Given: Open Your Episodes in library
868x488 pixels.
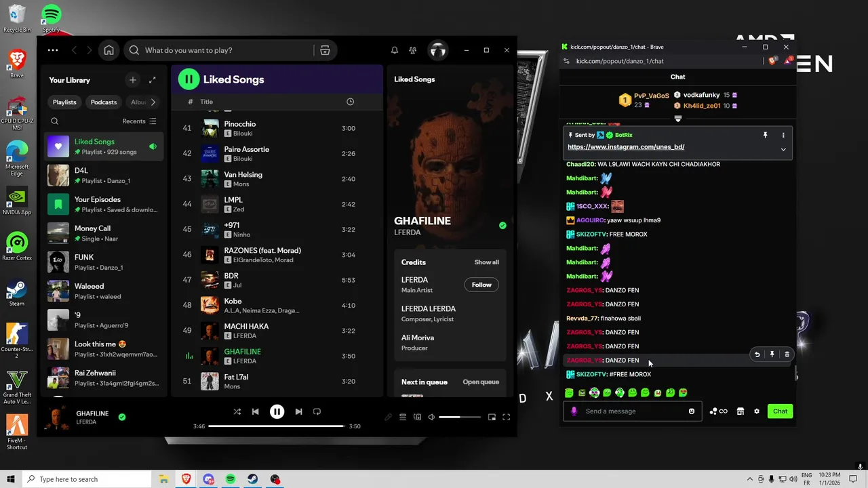Looking at the screenshot, I should (104, 204).
